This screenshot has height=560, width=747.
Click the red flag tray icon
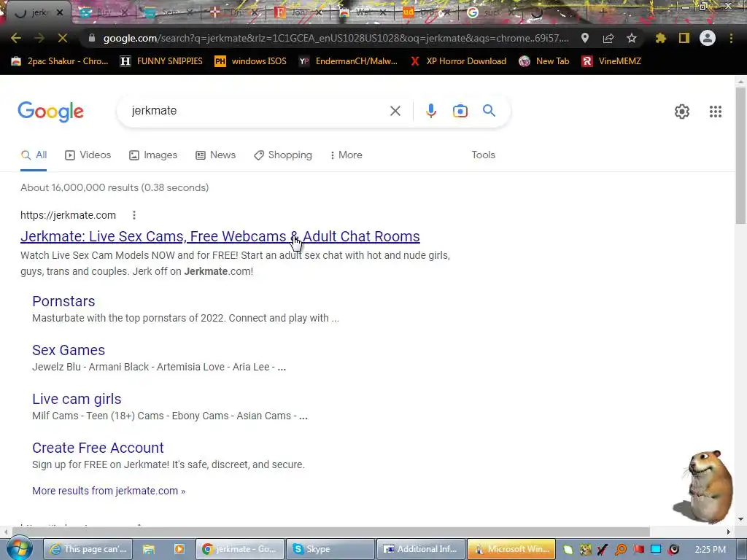coord(638,550)
